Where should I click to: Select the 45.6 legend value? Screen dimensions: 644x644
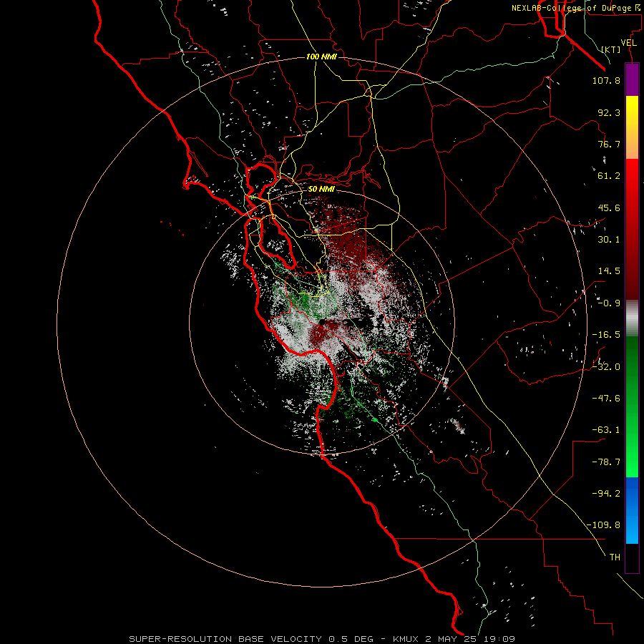coord(609,208)
